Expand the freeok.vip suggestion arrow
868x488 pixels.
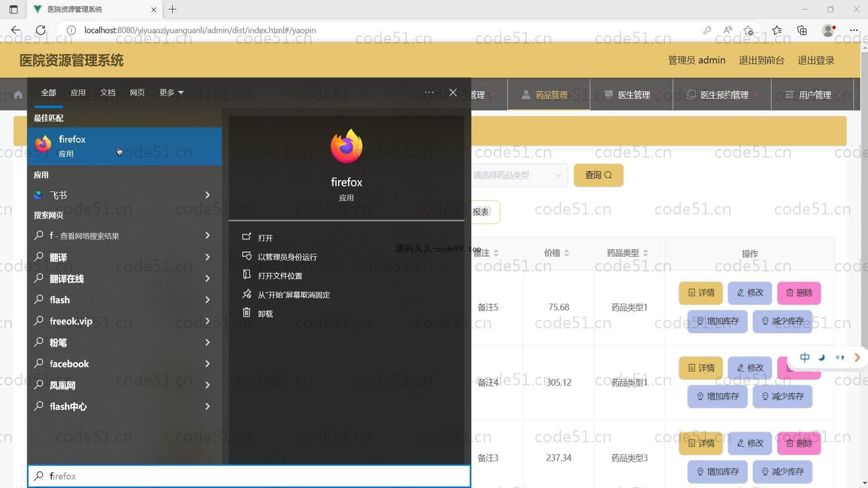click(208, 321)
